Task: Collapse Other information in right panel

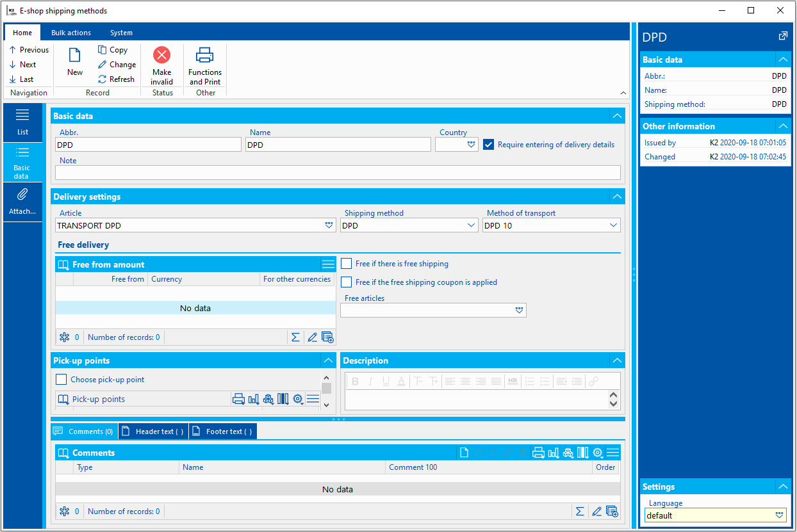Action: 783,126
